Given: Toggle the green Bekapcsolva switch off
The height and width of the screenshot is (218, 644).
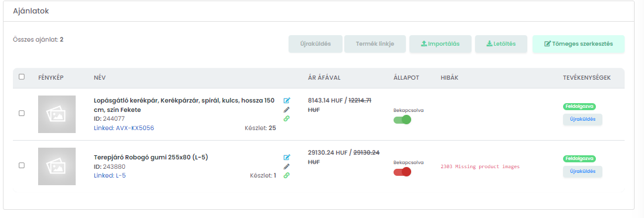Looking at the screenshot, I should pos(402,120).
